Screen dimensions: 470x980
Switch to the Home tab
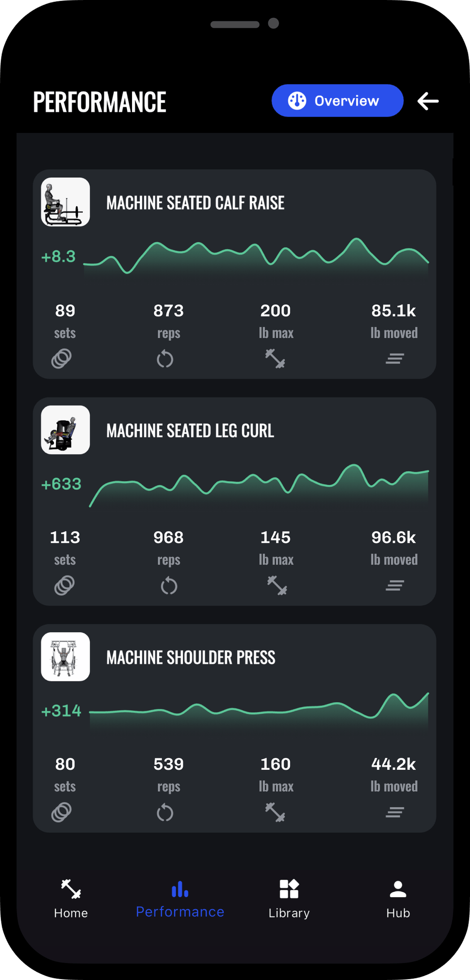70,899
